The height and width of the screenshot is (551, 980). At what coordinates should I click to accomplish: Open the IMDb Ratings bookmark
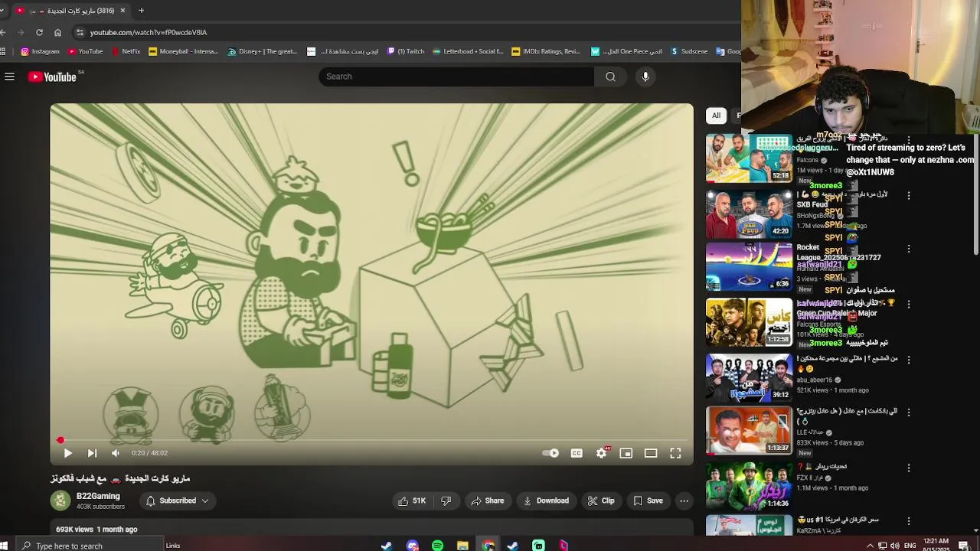click(546, 51)
